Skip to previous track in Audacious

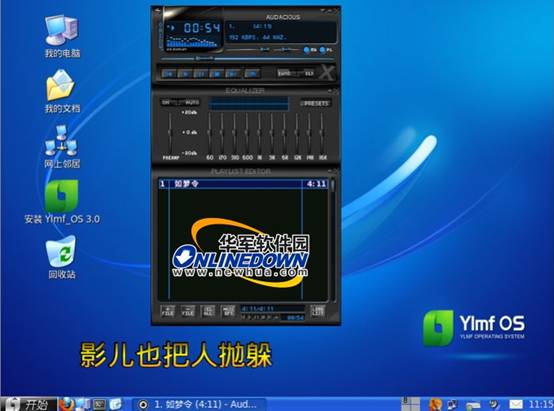[x=169, y=74]
